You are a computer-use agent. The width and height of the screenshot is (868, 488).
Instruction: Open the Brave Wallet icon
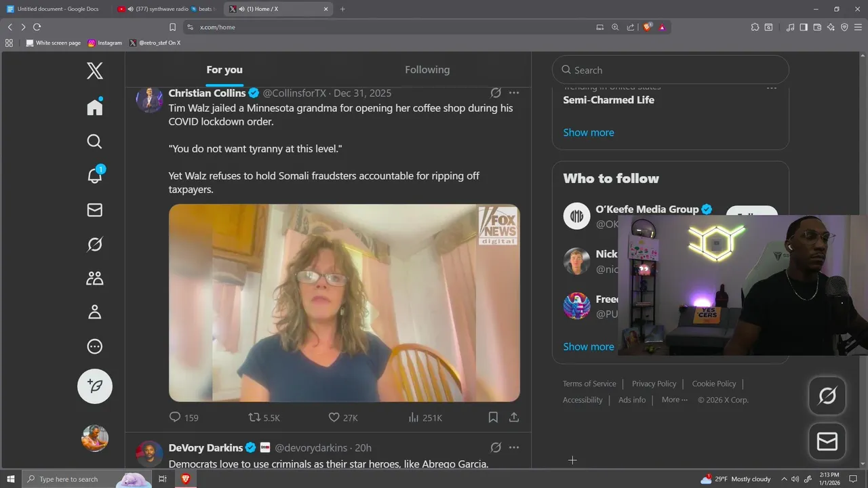(817, 27)
